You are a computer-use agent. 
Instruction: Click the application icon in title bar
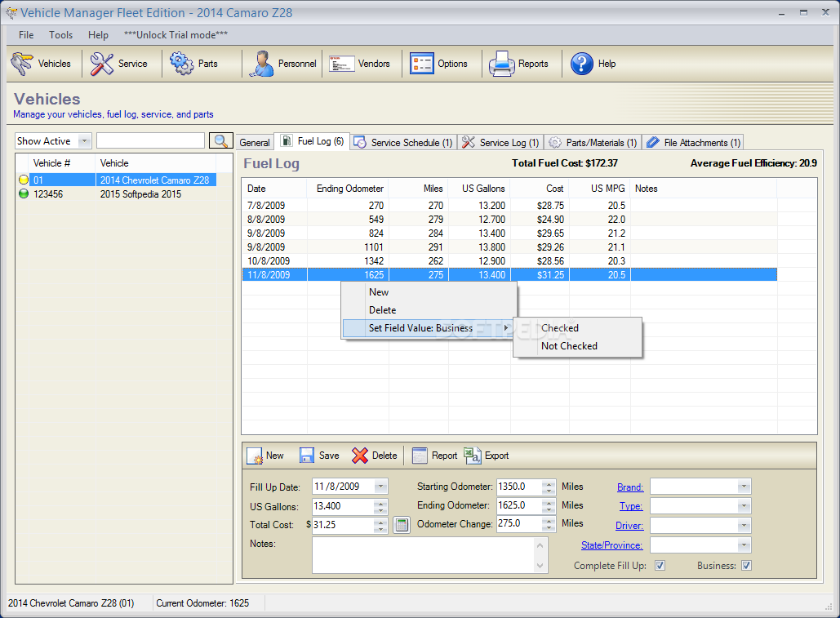pyautogui.click(x=11, y=13)
